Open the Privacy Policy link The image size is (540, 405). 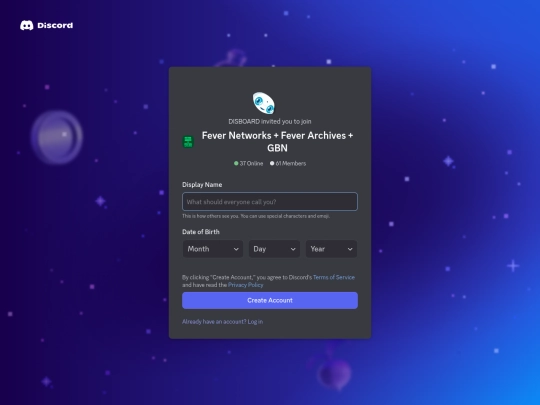tap(246, 285)
